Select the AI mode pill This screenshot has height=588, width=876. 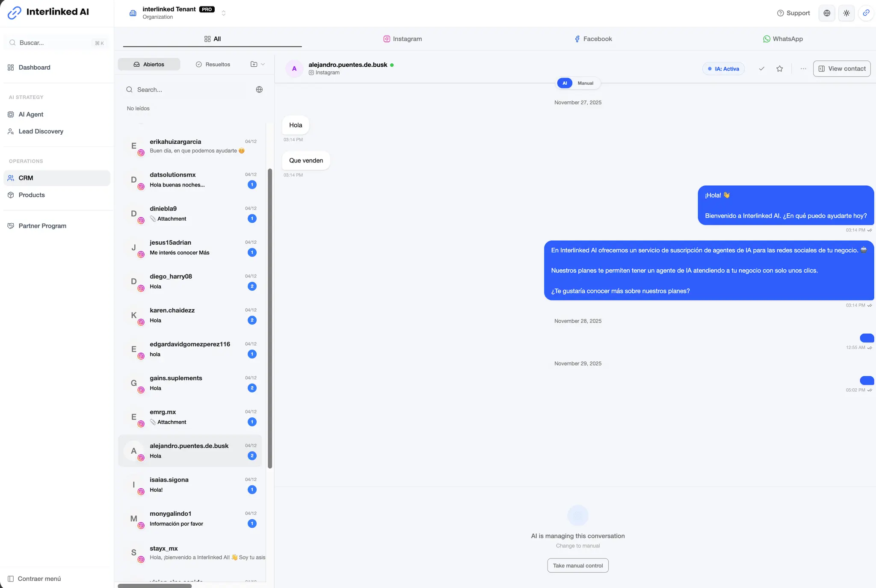(565, 83)
